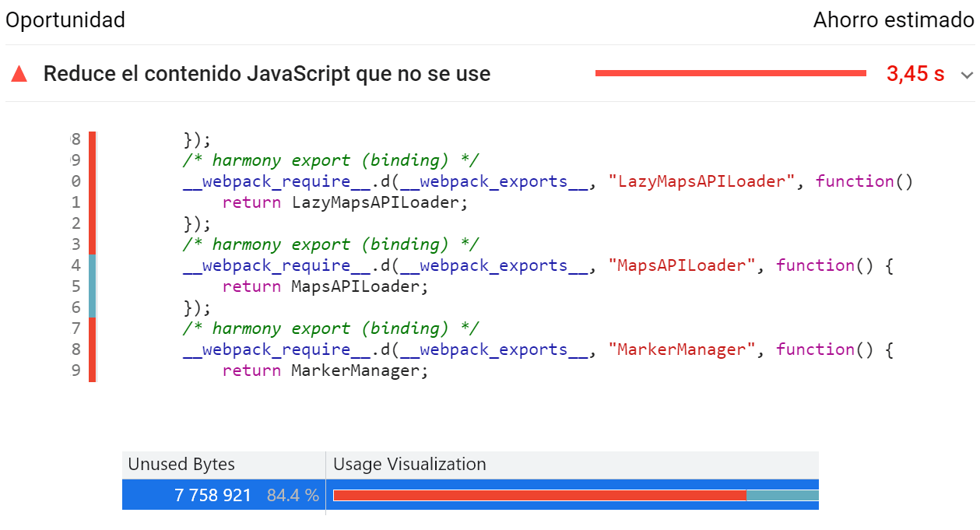This screenshot has width=980, height=530.
Task: Click the 'return MapsAPILoader;' code line
Action: pos(327,286)
